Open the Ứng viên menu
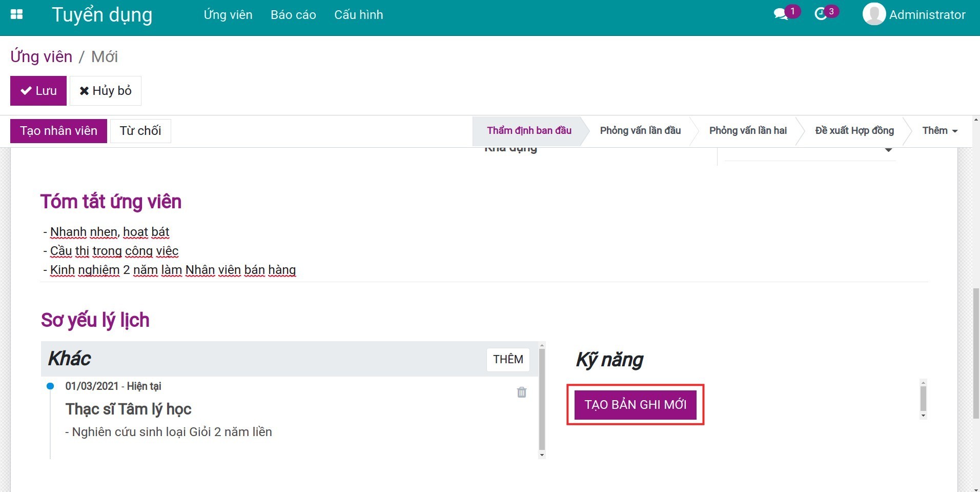Viewport: 980px width, 492px height. pyautogui.click(x=228, y=15)
